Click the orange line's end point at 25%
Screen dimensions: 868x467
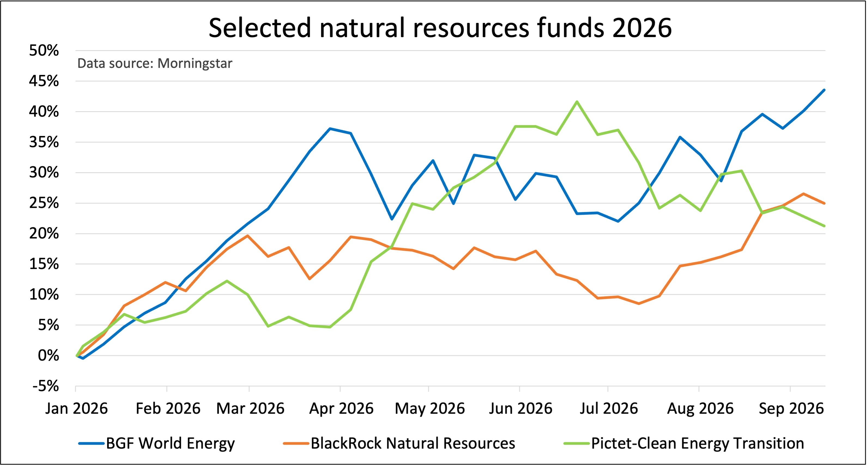pyautogui.click(x=824, y=203)
